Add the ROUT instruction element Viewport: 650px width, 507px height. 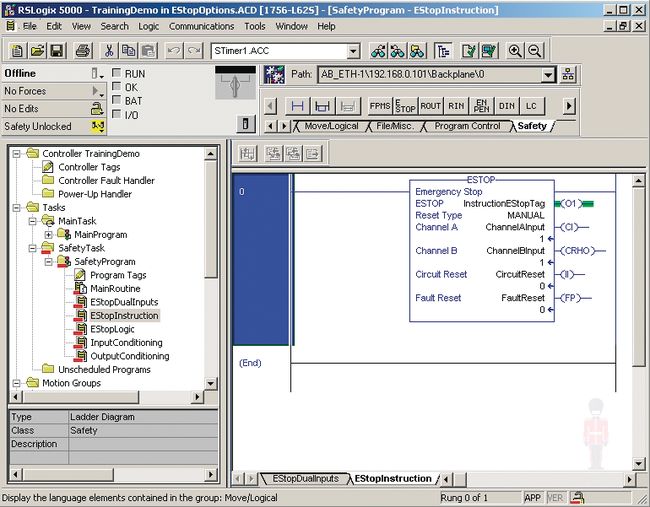(x=430, y=106)
